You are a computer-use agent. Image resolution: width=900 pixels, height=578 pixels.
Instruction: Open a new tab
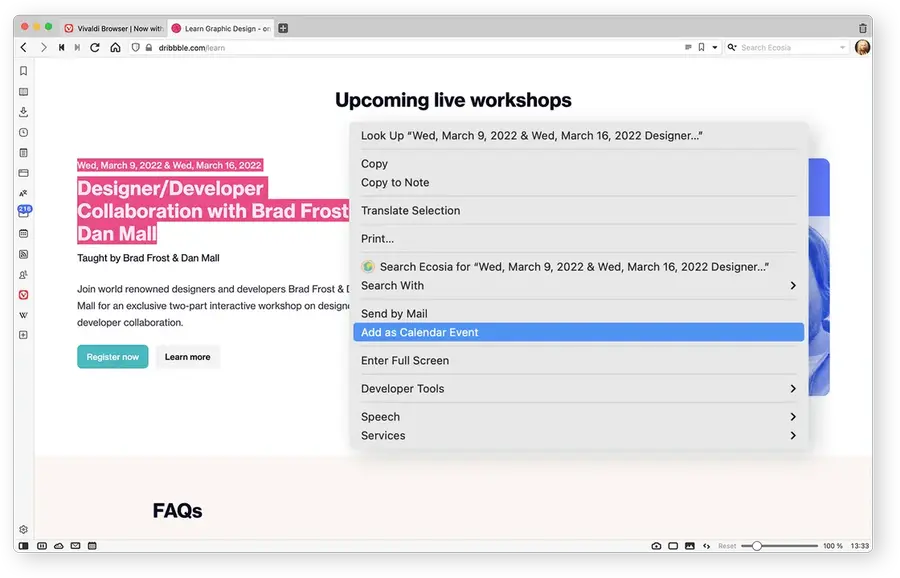tap(283, 28)
